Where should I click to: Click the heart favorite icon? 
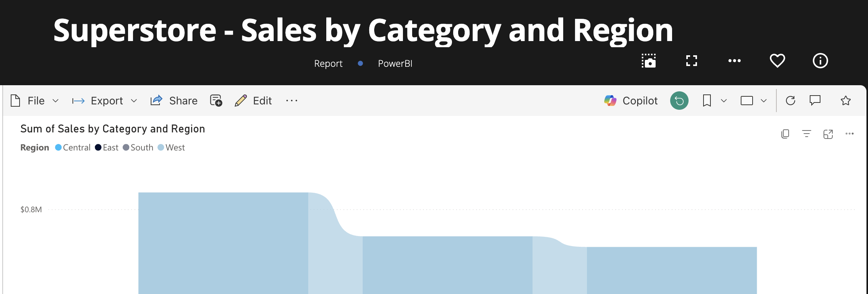[777, 61]
